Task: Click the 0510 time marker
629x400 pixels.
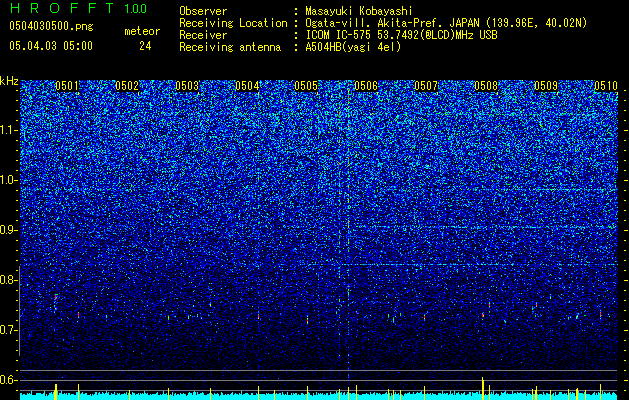Action: pyautogui.click(x=606, y=86)
